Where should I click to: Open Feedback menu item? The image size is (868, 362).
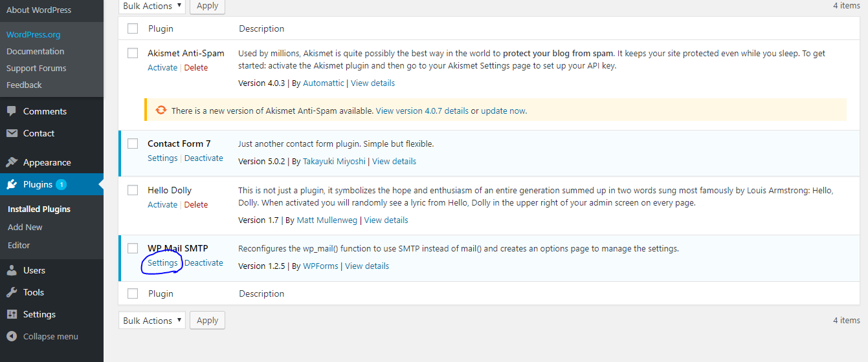[24, 85]
